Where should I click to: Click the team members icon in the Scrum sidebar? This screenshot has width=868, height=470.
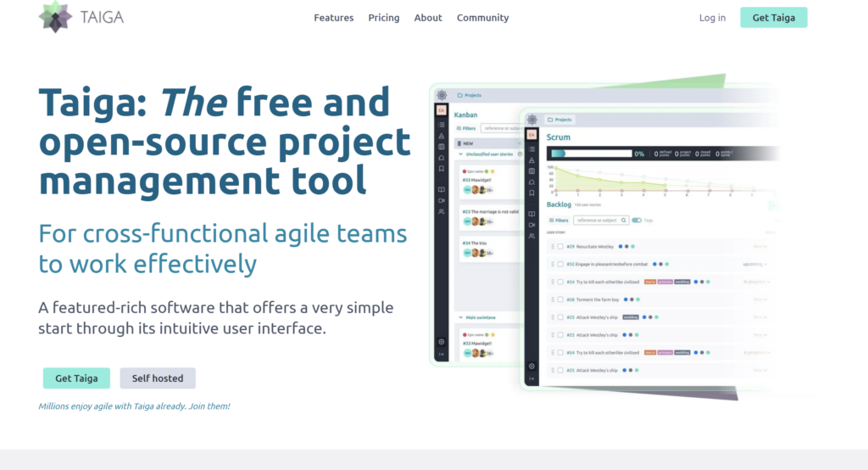click(531, 236)
